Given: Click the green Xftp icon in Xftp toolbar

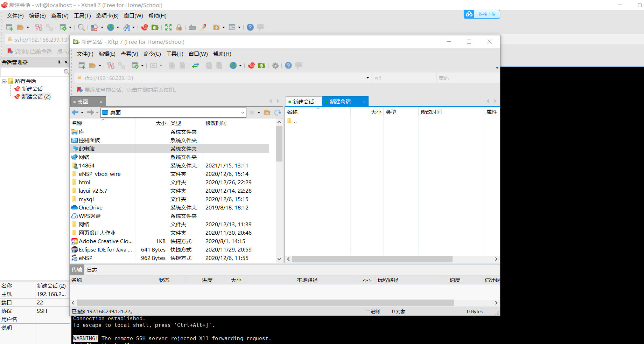Looking at the screenshot, I should [261, 66].
